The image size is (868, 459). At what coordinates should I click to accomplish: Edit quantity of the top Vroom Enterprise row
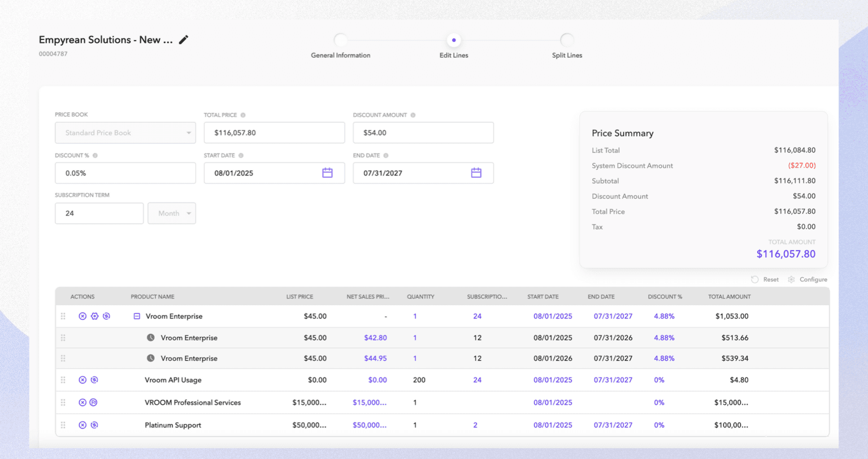pyautogui.click(x=415, y=316)
